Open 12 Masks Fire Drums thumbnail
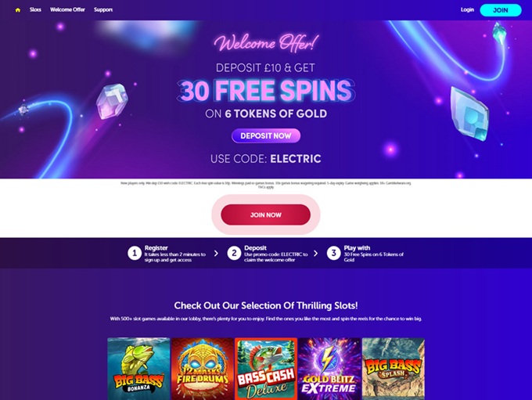Screen dimensions: 532x400 point(203,369)
